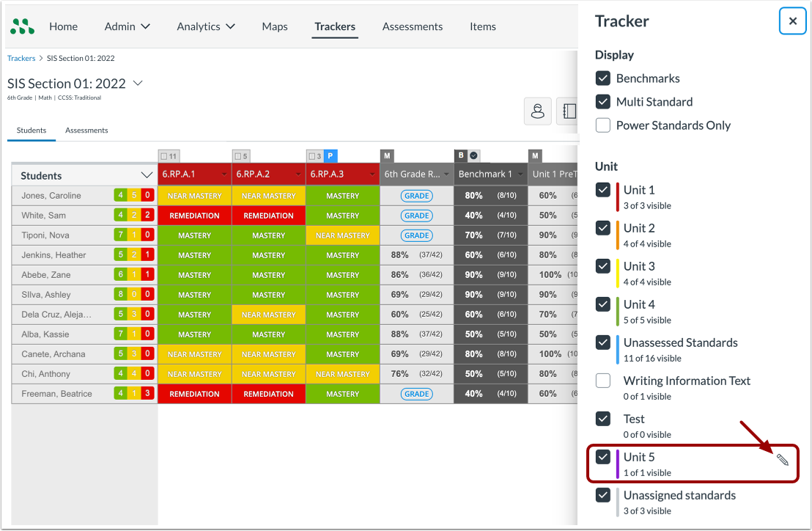Click Heather Jenkins' 88% (37/42) score
The image size is (812, 531).
coord(416,255)
